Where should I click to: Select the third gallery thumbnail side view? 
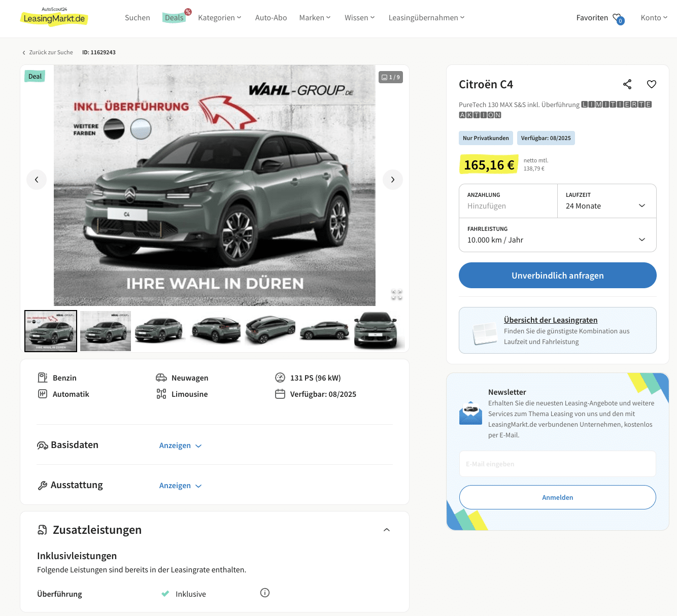[x=160, y=331]
